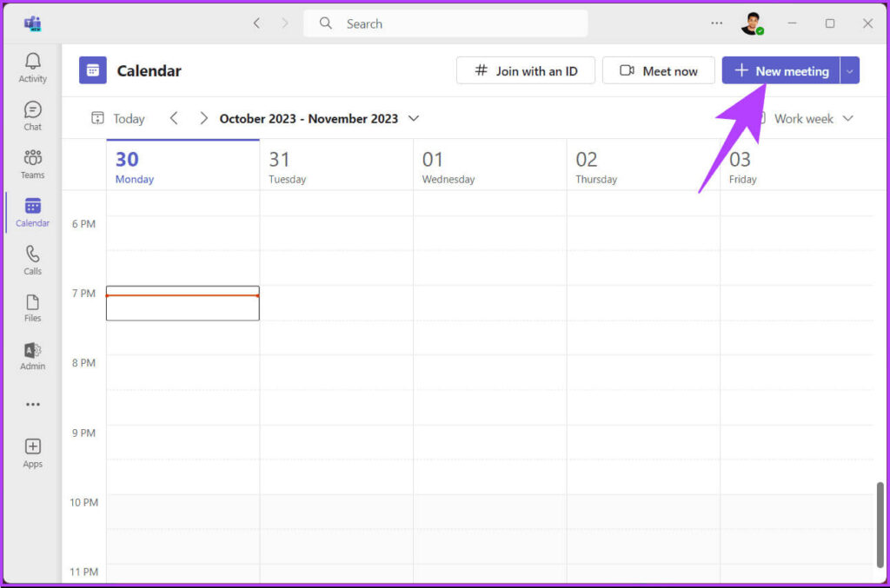
Task: Go to the next week
Action: click(x=203, y=118)
